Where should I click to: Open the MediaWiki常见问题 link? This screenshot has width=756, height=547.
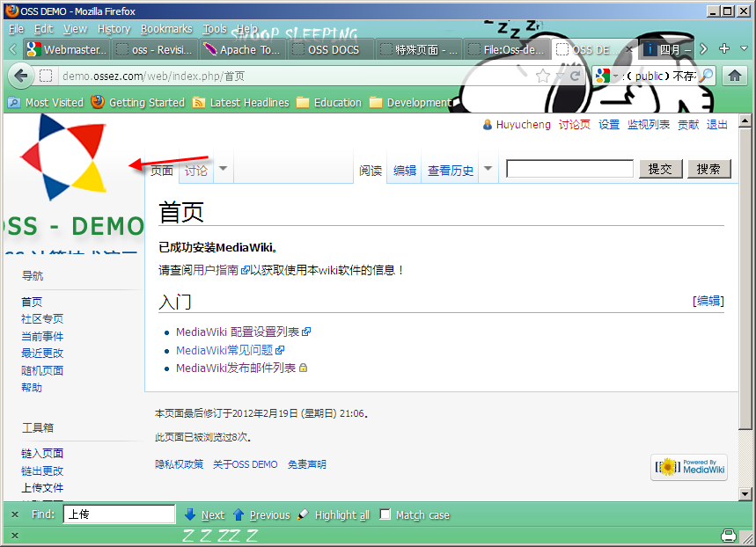click(224, 350)
